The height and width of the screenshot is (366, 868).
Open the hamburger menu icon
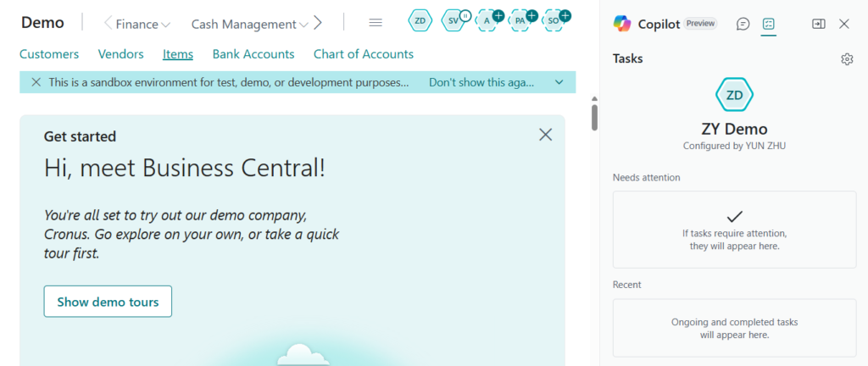(376, 23)
